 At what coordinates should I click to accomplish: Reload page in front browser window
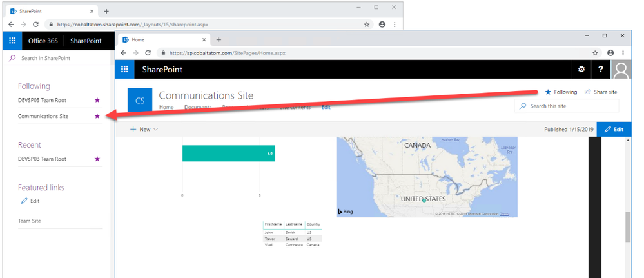pos(148,53)
